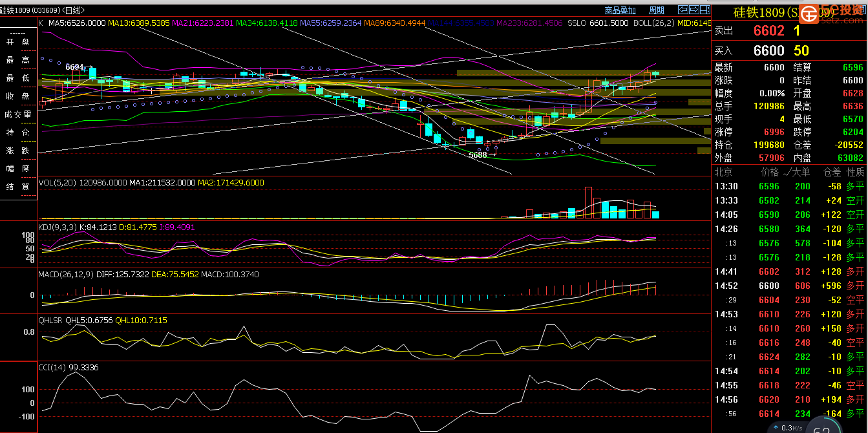
Task: Open the 商品叠加 overlay link
Action: tap(620, 10)
